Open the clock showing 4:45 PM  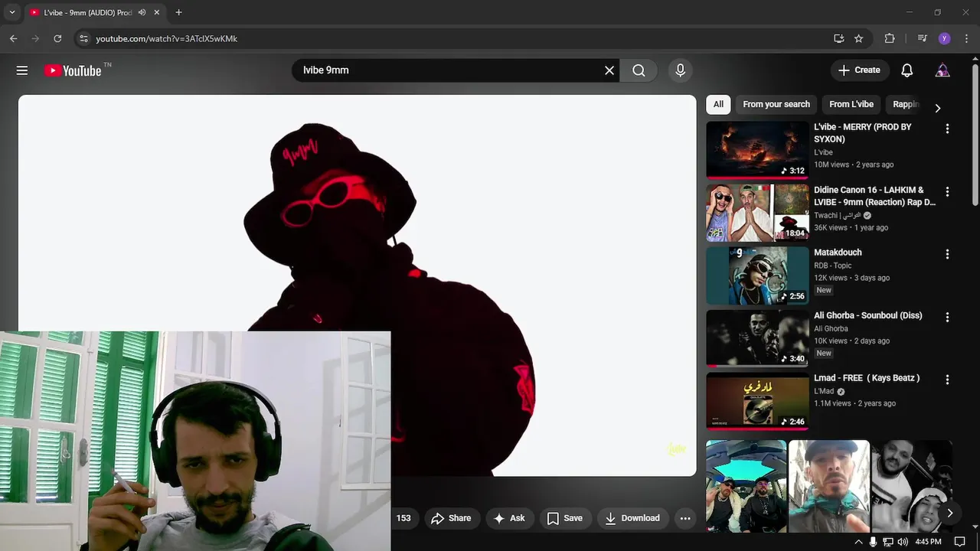[928, 542]
